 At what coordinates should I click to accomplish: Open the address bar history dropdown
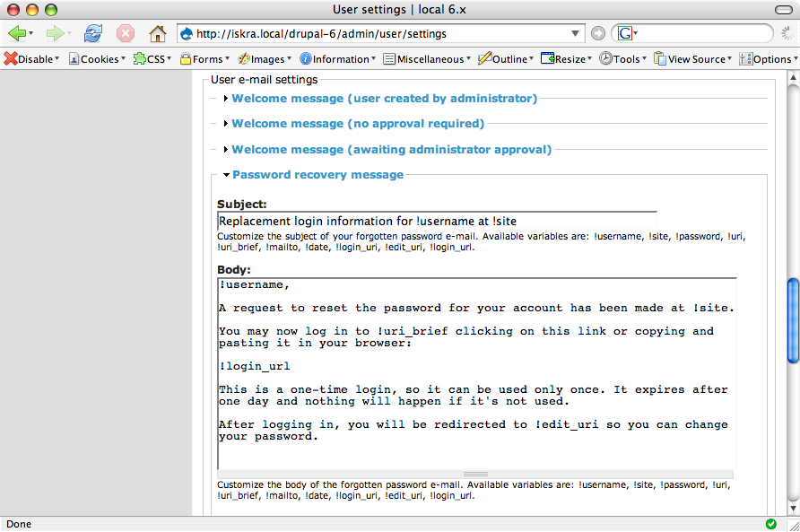pos(577,34)
